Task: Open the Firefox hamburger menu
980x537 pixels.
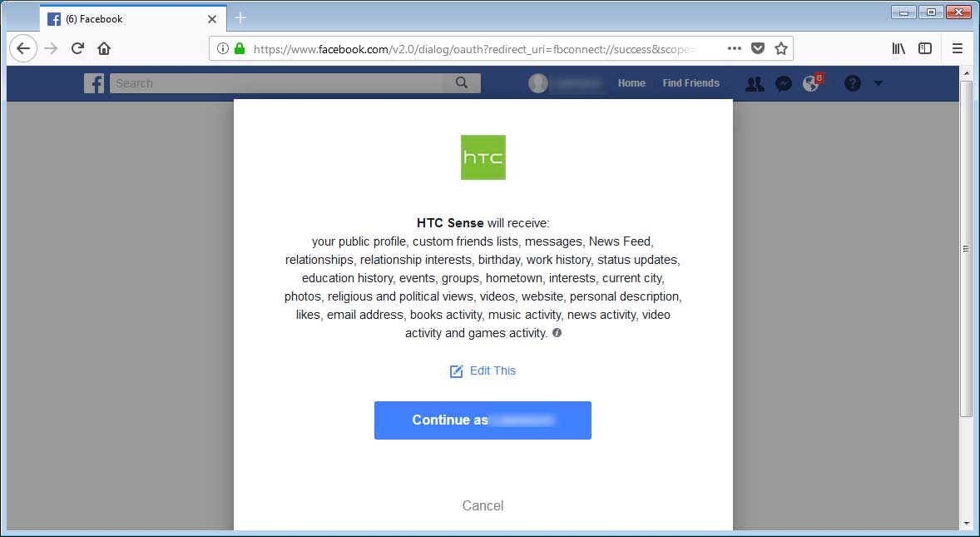Action: coord(957,48)
